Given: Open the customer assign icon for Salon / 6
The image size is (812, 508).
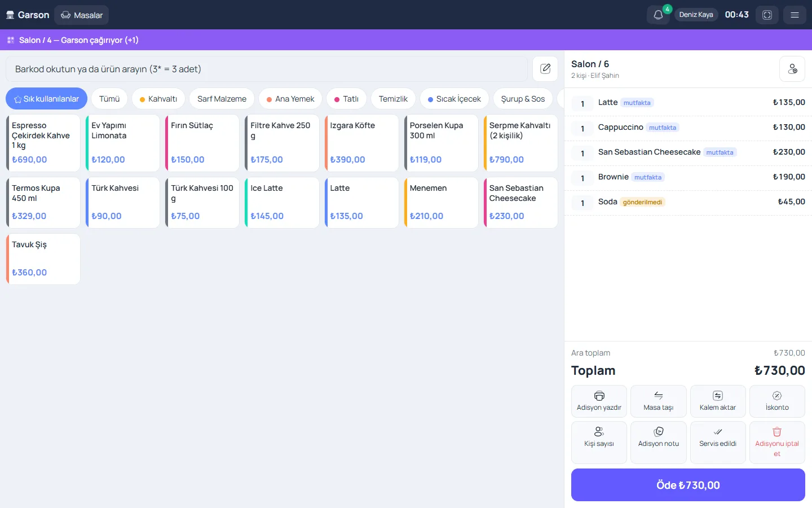Looking at the screenshot, I should (x=792, y=69).
